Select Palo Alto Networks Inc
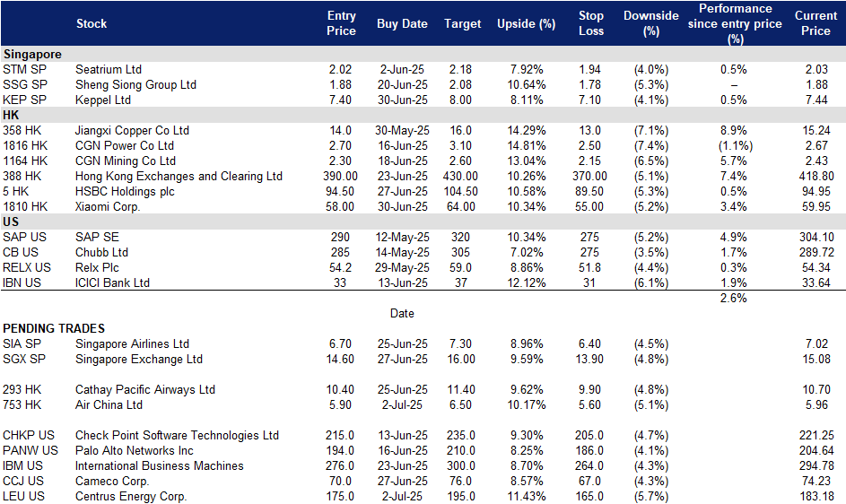The image size is (846, 504). 135,450
